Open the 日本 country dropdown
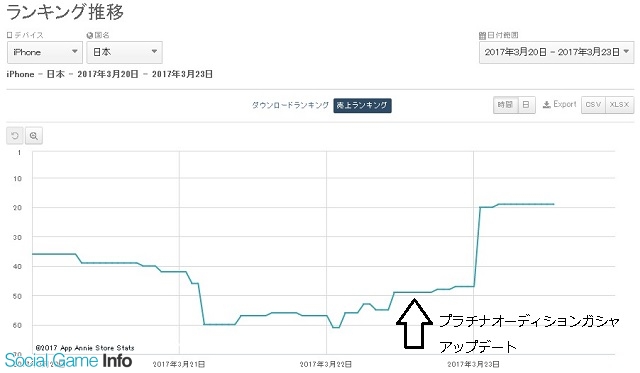640x373 pixels. tap(124, 52)
